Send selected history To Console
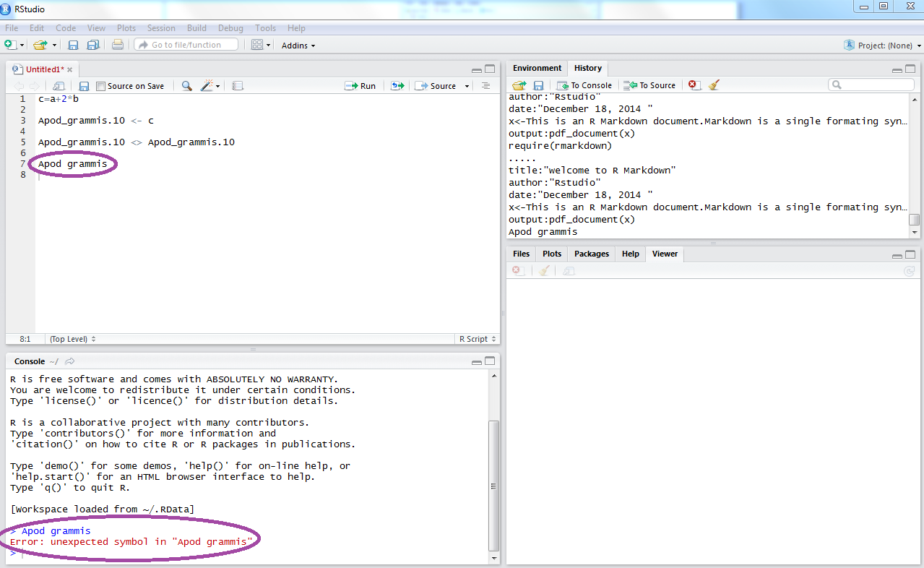The image size is (924, 568). [x=584, y=85]
